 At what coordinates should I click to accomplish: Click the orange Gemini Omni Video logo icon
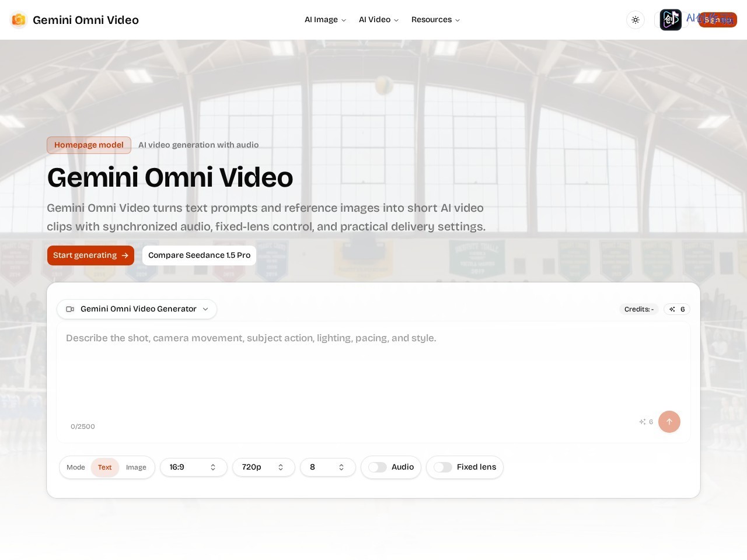click(19, 20)
